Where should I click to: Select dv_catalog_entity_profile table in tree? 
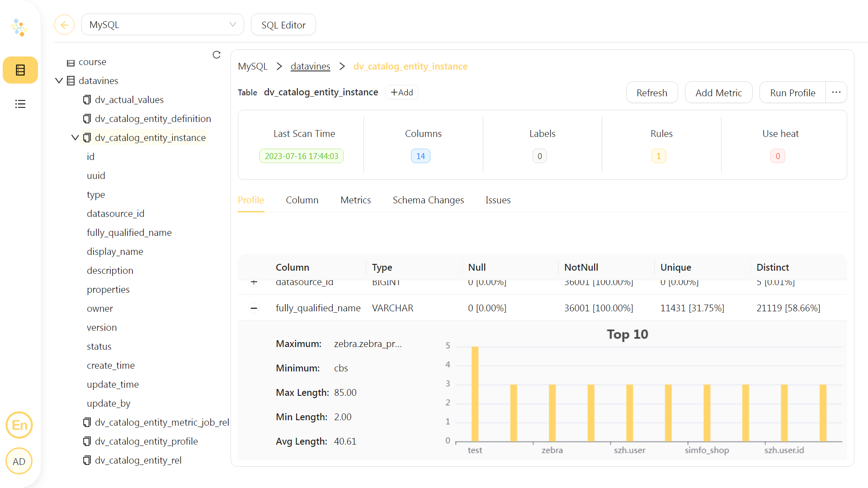point(146,441)
